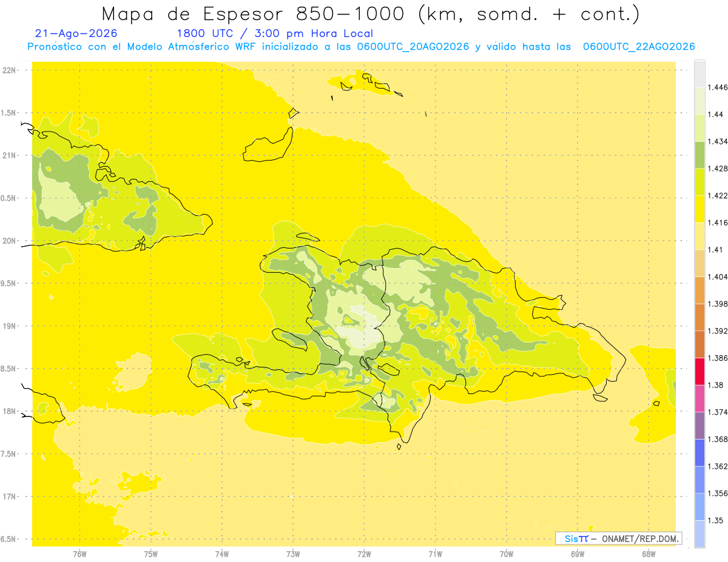Click the 73W longitude axis label

[x=293, y=554]
